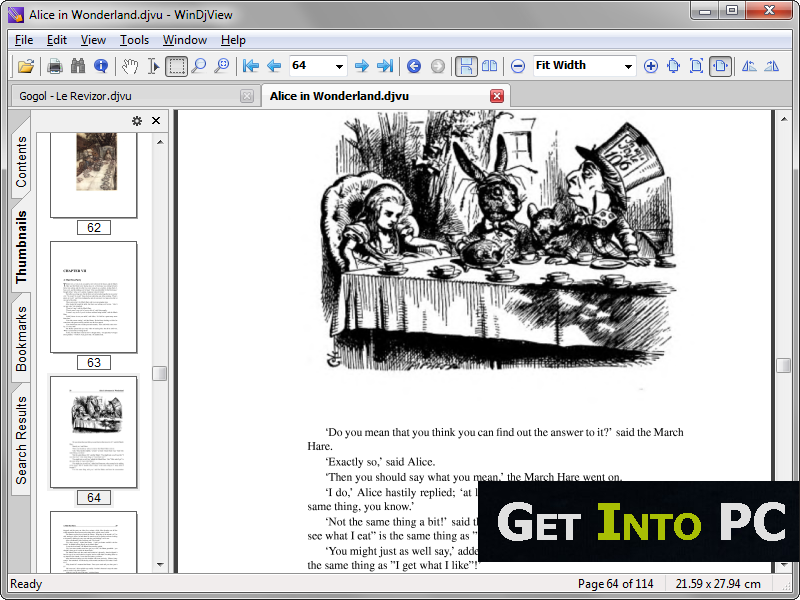Click the '63' thumbnail page label
The image size is (800, 600).
pos(94,363)
